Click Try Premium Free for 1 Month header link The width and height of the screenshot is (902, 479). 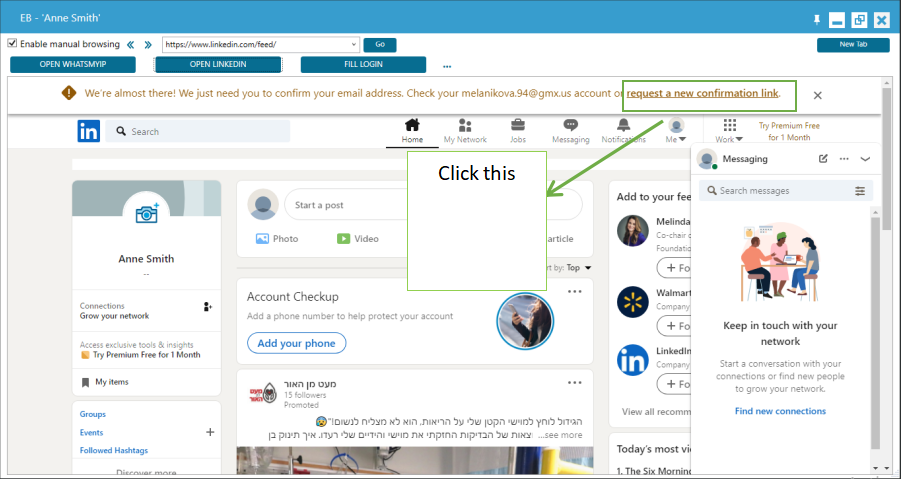[789, 131]
